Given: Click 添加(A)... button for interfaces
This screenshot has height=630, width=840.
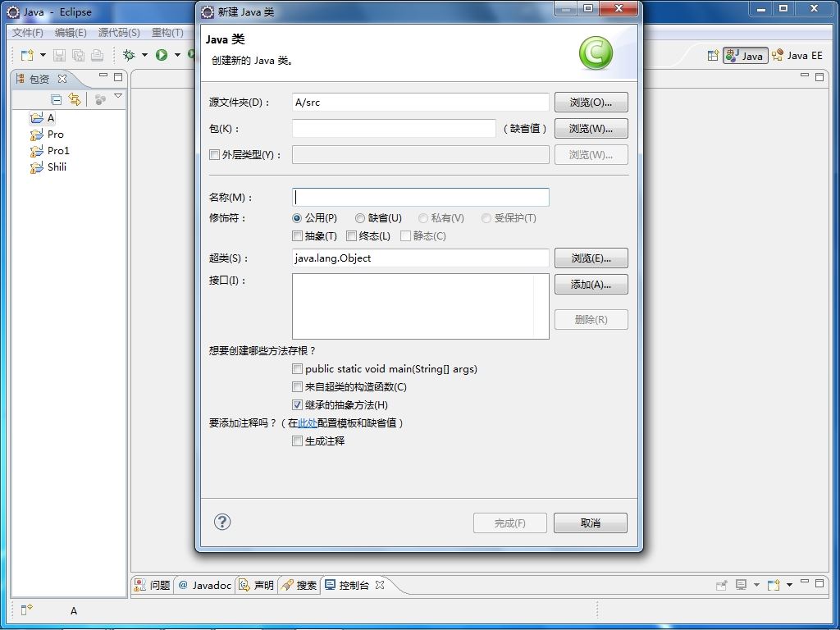Looking at the screenshot, I should click(x=591, y=285).
